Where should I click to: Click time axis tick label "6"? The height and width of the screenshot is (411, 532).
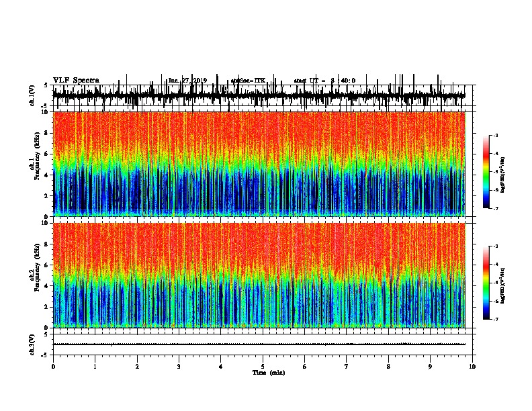coord(305,367)
